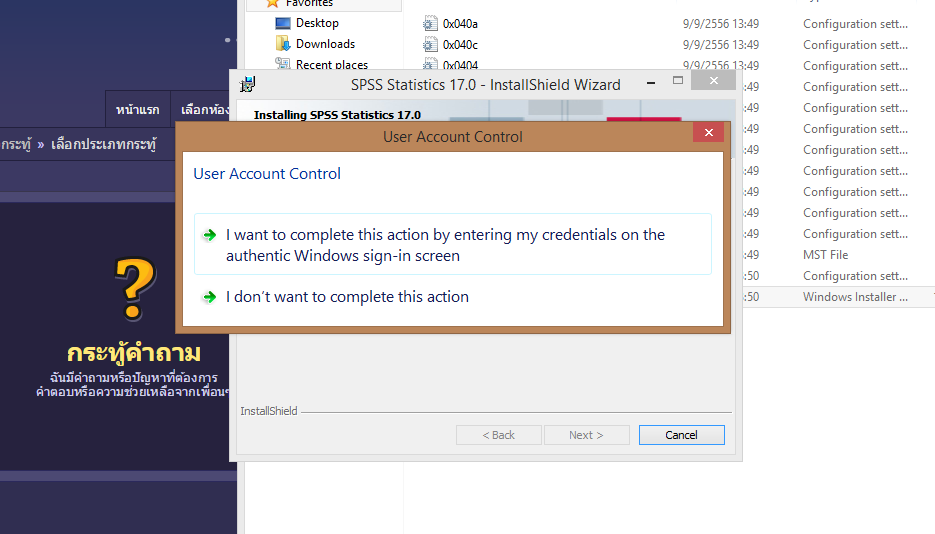Click the 0x040a configuration file icon
Image resolution: width=935 pixels, height=534 pixels.
[x=430, y=24]
